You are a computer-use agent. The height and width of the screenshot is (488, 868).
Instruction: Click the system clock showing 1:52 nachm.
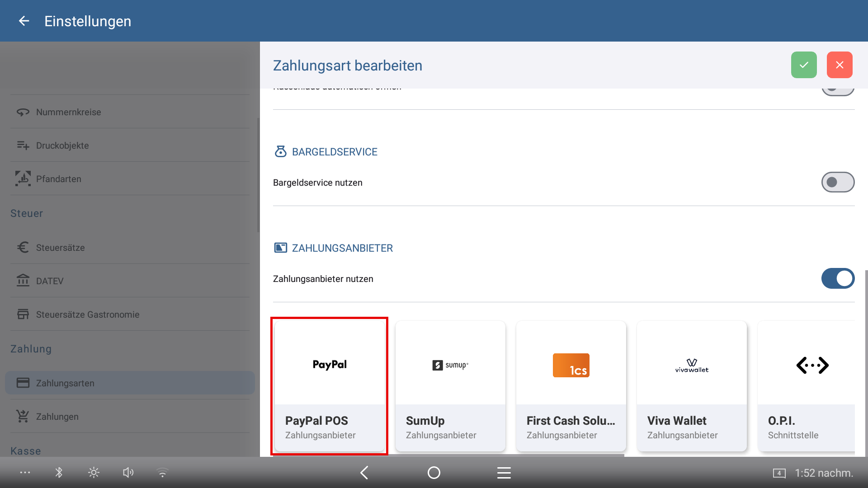[824, 473]
